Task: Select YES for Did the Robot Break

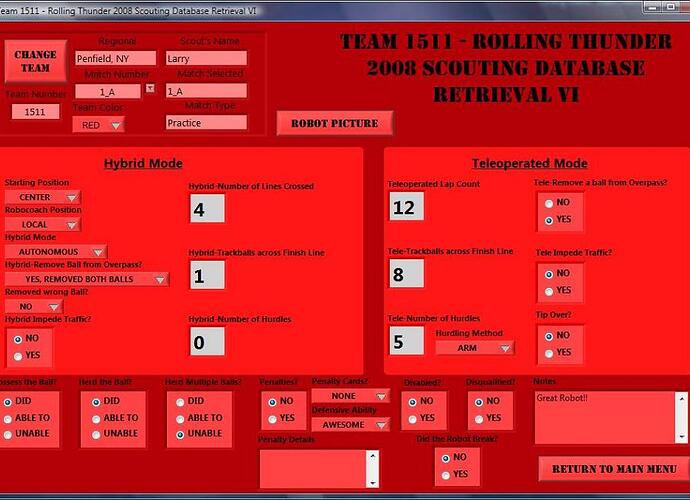Action: (445, 475)
